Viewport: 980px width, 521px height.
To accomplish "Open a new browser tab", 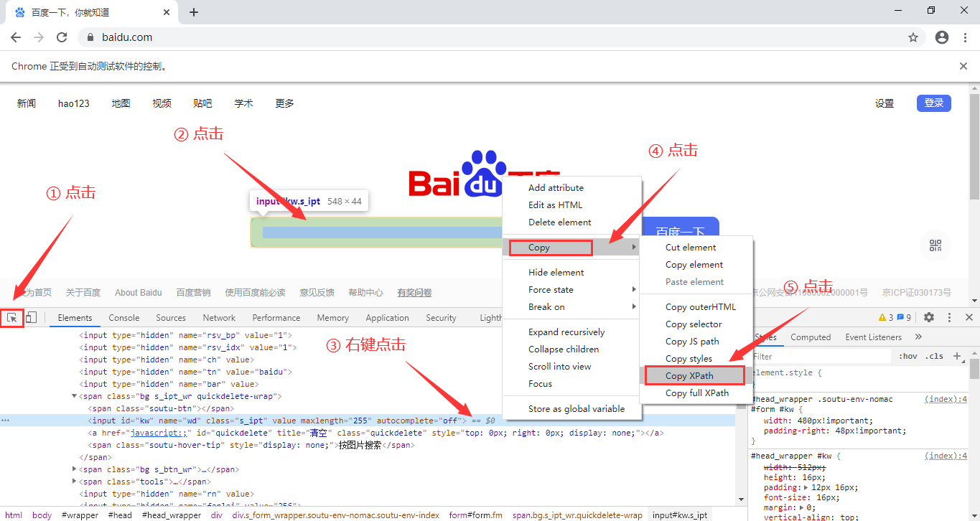I will coord(194,12).
